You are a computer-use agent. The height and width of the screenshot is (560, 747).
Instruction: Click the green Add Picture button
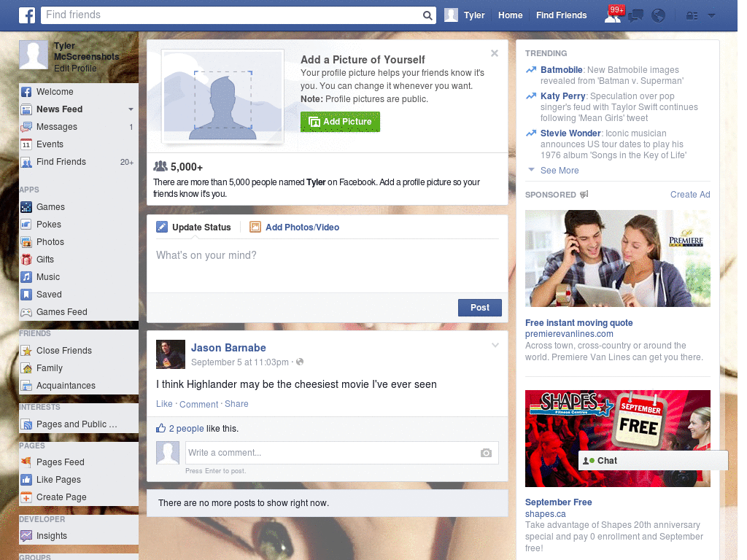pyautogui.click(x=340, y=122)
